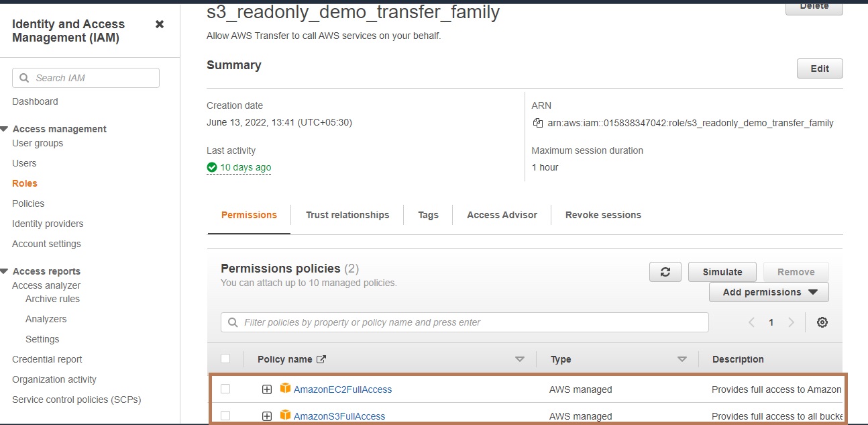The image size is (868, 425).
Task: Click the external link icon beside Policy name
Action: (x=321, y=359)
